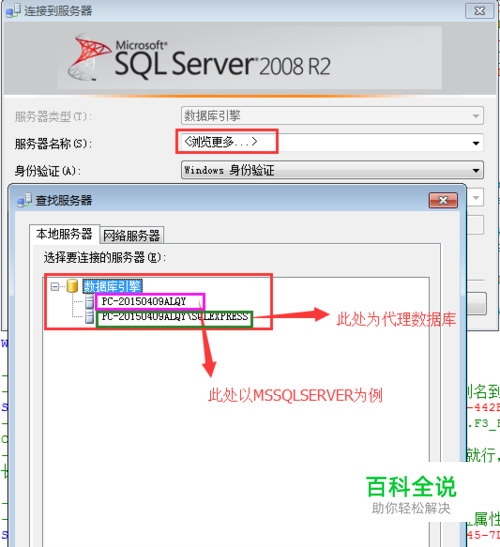Click the 身份验证(A) label
The height and width of the screenshot is (547, 500).
(x=47, y=171)
